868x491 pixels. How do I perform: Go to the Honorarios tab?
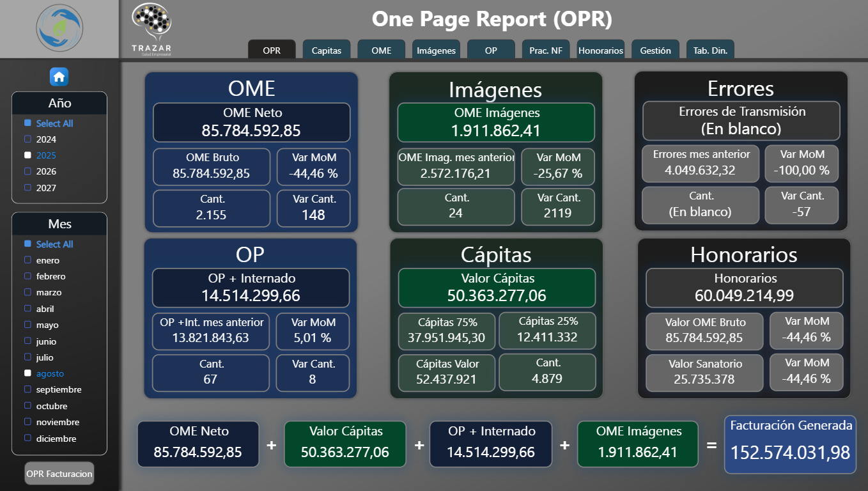600,51
